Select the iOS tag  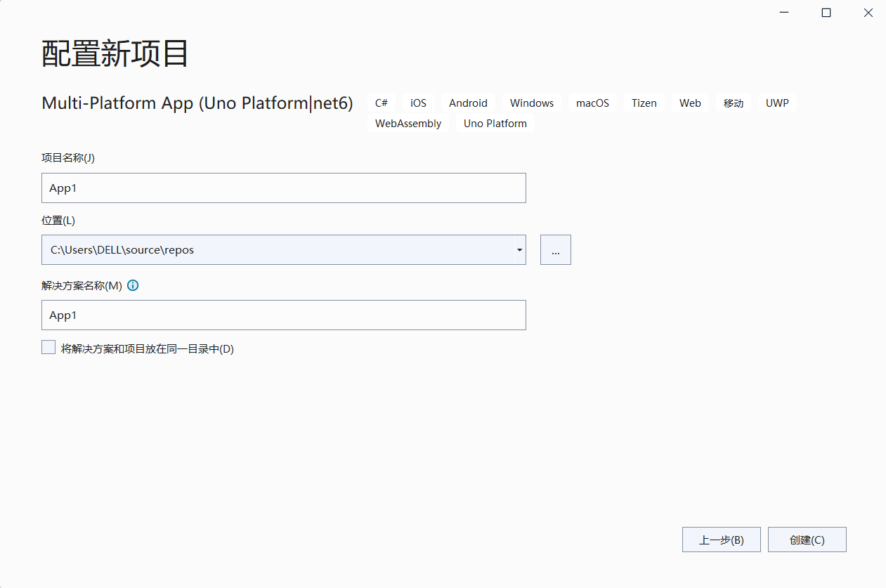click(418, 103)
